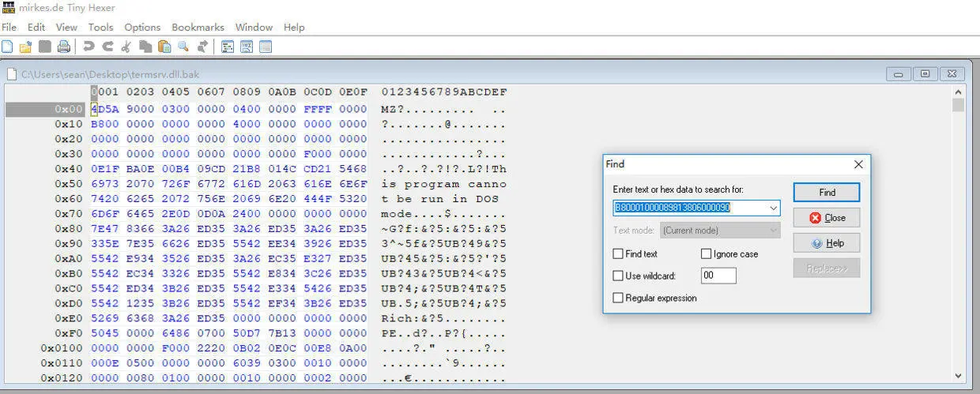Open the File menu
This screenshot has height=394, width=980.
9,27
